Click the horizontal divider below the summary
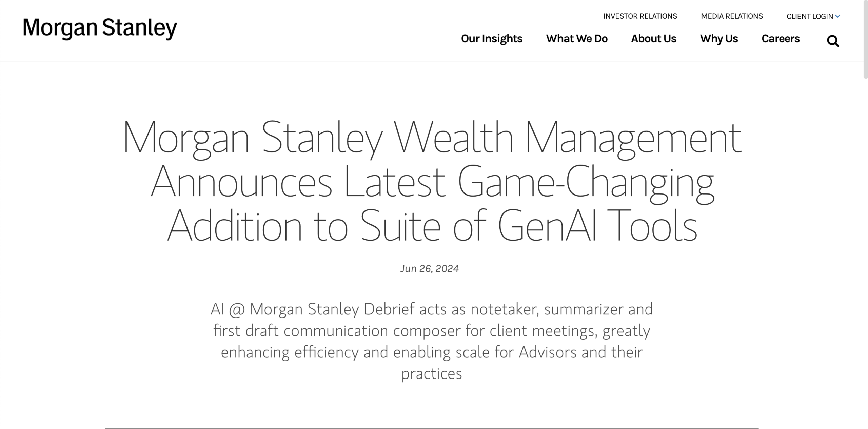 click(x=431, y=428)
